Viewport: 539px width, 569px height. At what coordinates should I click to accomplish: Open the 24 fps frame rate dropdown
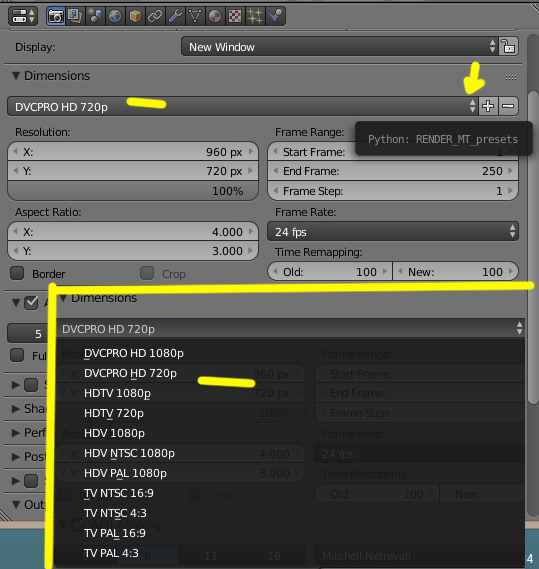coord(393,232)
